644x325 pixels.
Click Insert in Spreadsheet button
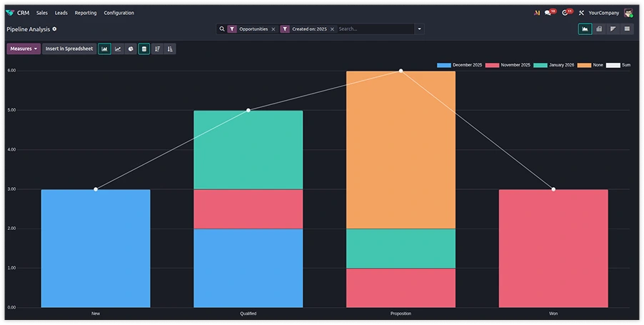click(x=69, y=49)
